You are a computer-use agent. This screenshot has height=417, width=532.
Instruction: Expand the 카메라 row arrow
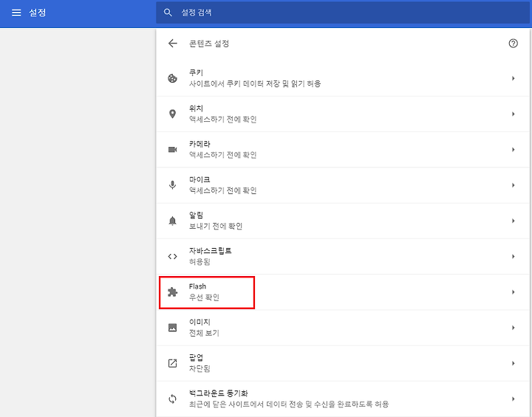pyautogui.click(x=513, y=150)
